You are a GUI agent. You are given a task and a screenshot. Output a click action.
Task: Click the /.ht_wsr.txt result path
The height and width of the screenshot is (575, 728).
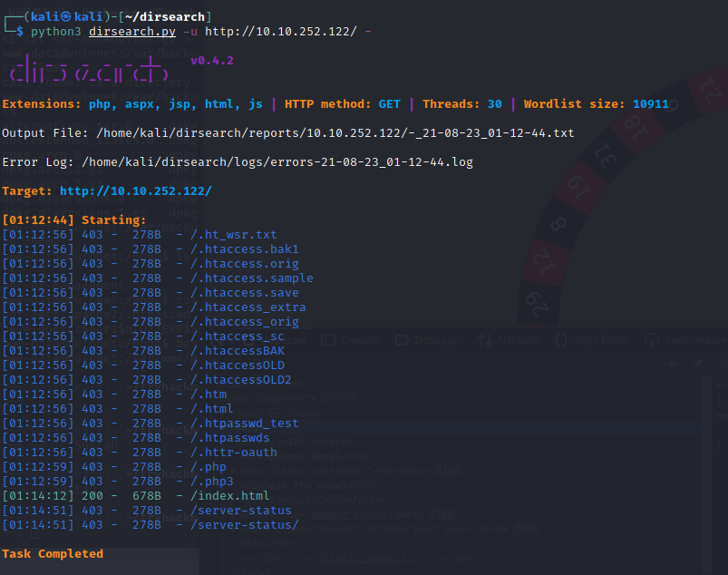point(231,235)
